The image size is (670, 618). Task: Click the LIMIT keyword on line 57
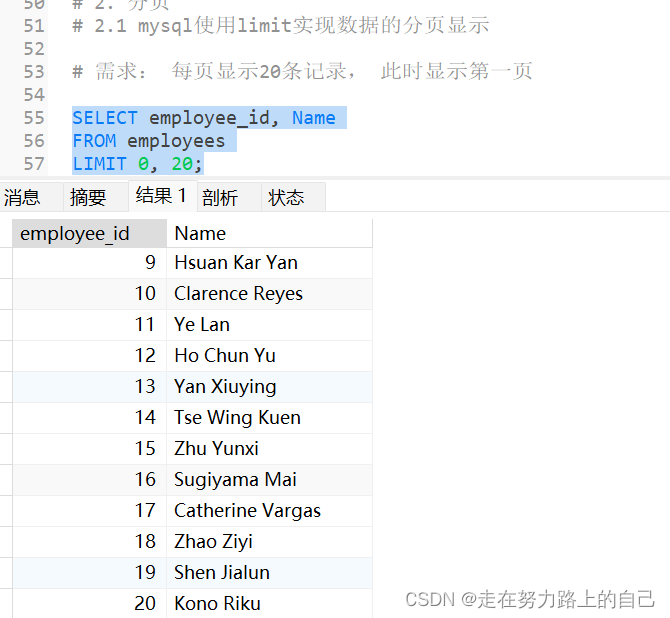pos(100,164)
